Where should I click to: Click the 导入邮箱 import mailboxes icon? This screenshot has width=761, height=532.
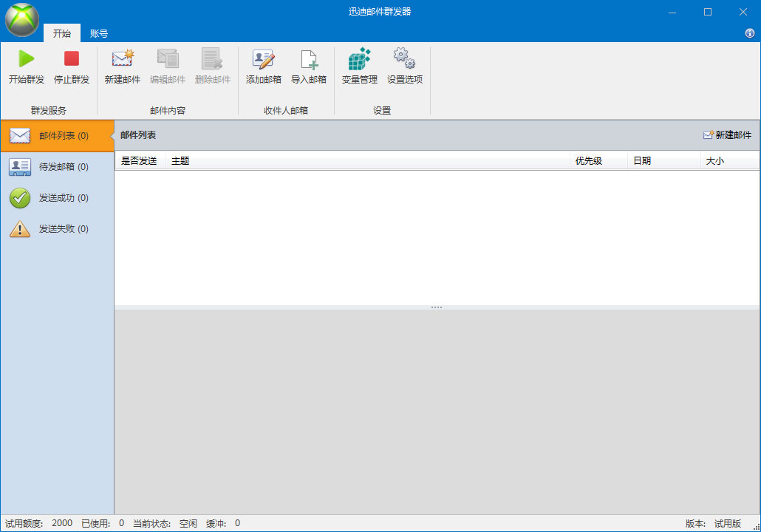tap(310, 65)
